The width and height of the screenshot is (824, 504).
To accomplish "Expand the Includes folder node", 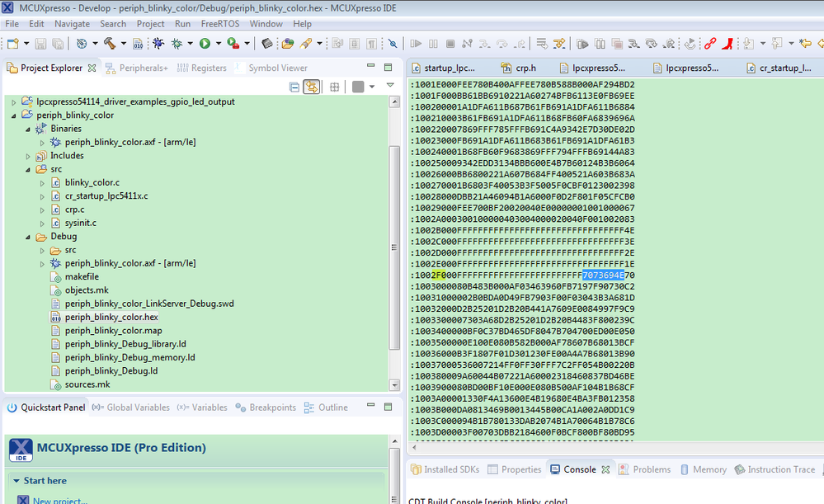I will (28, 156).
